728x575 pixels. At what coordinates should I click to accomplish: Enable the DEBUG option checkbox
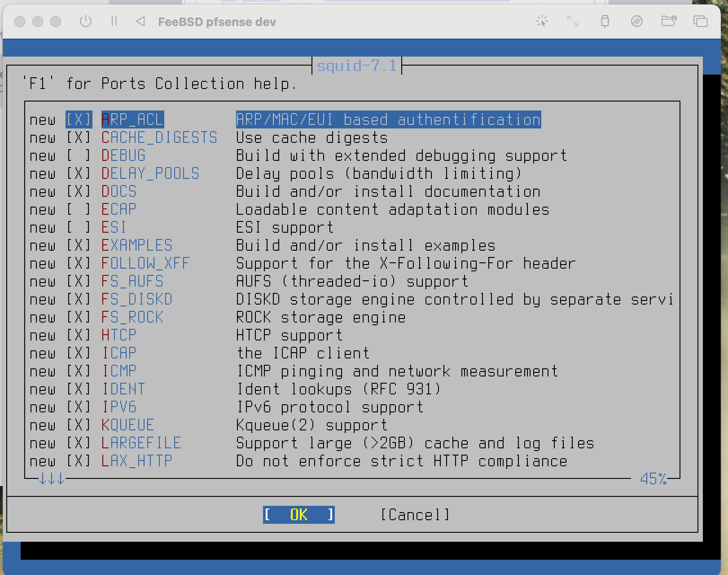pyautogui.click(x=79, y=156)
